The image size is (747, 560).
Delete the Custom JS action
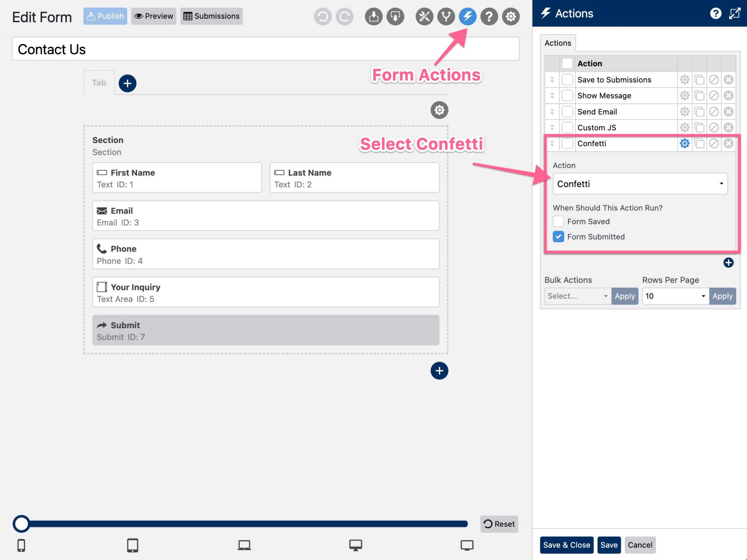[x=729, y=127]
